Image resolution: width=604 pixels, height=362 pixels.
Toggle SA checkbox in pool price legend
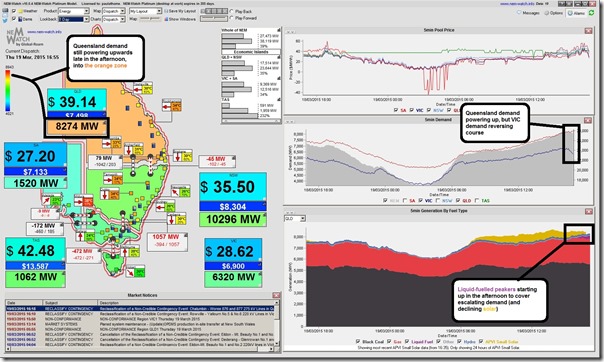pos(396,110)
